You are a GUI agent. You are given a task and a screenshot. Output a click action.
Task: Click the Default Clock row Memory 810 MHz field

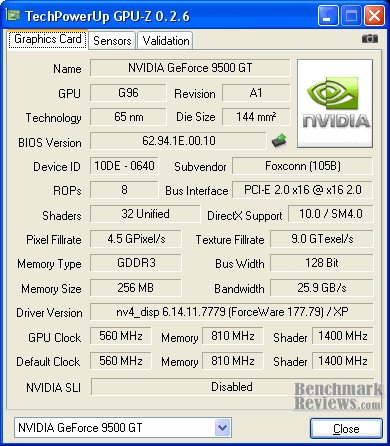(233, 361)
